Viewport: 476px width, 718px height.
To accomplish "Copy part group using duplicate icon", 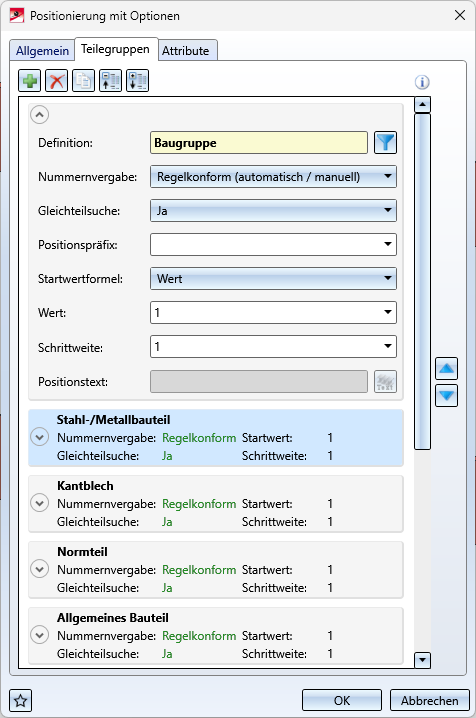I will pos(84,81).
